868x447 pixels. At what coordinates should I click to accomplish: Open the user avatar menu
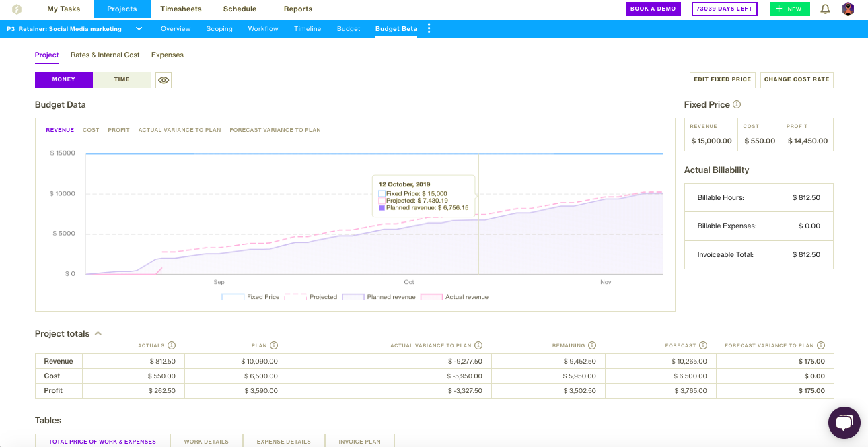click(848, 9)
